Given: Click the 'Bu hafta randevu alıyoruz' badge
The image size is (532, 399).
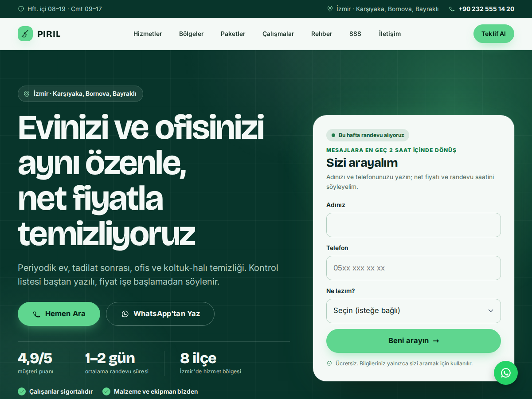Looking at the screenshot, I should [x=368, y=135].
